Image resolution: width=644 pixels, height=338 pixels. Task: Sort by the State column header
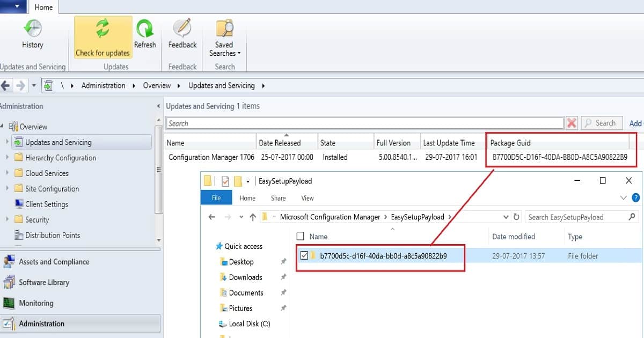[346, 143]
